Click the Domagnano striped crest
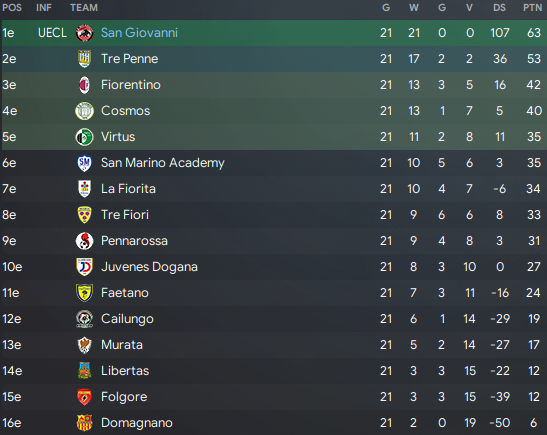Image resolution: width=547 pixels, height=435 pixels. point(84,423)
